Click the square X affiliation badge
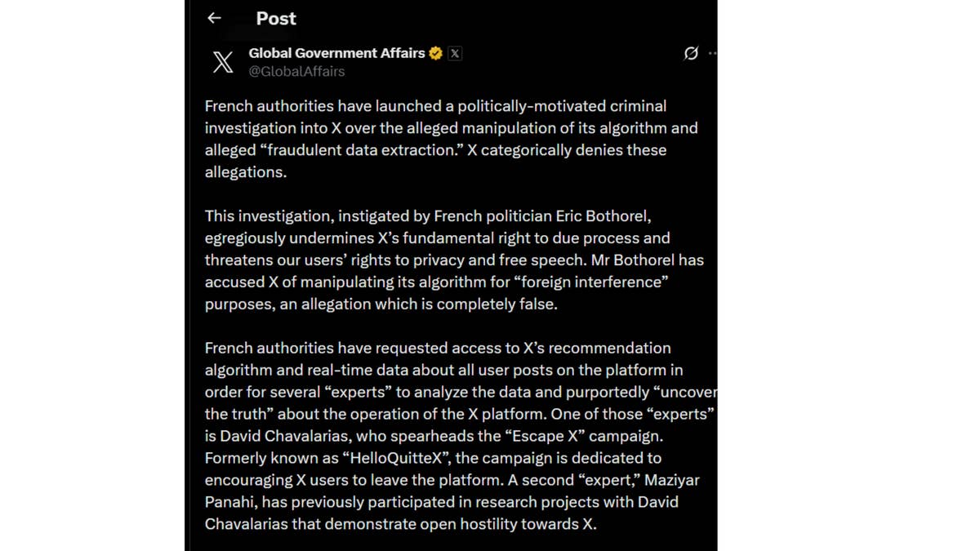 pyautogui.click(x=455, y=53)
